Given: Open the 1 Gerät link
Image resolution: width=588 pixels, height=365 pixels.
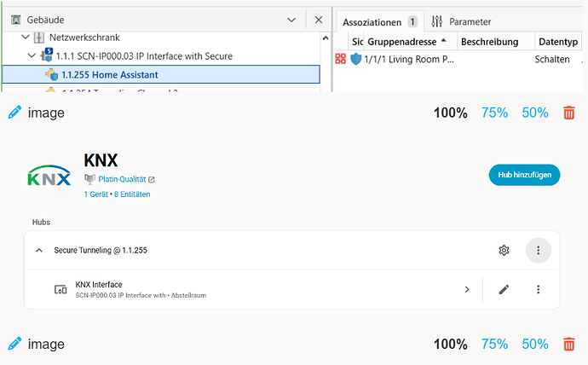Looking at the screenshot, I should (96, 194).
